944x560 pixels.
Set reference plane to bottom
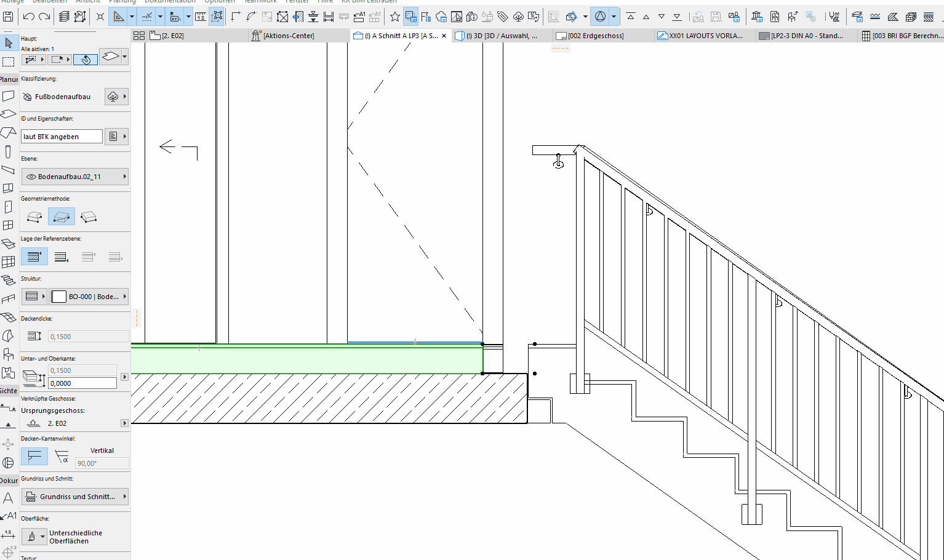pyautogui.click(x=61, y=257)
